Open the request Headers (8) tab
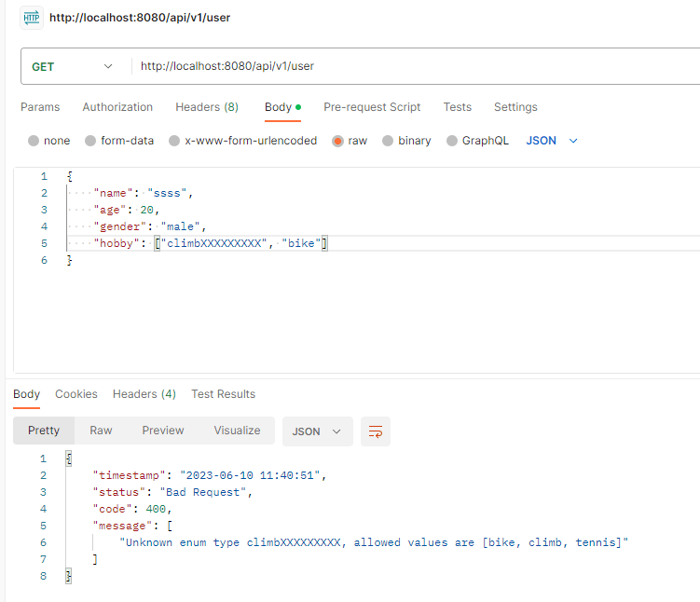Image resolution: width=700 pixels, height=602 pixels. 207,107
